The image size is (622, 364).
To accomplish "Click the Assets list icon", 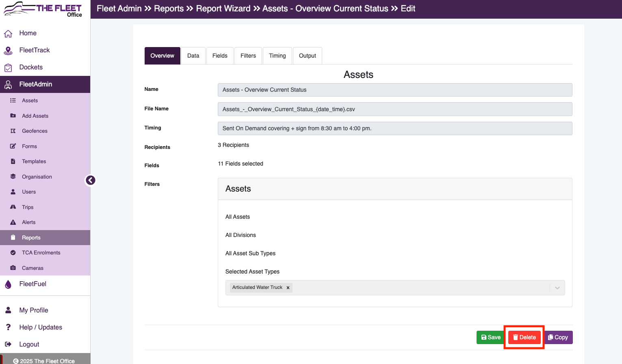I will [13, 101].
